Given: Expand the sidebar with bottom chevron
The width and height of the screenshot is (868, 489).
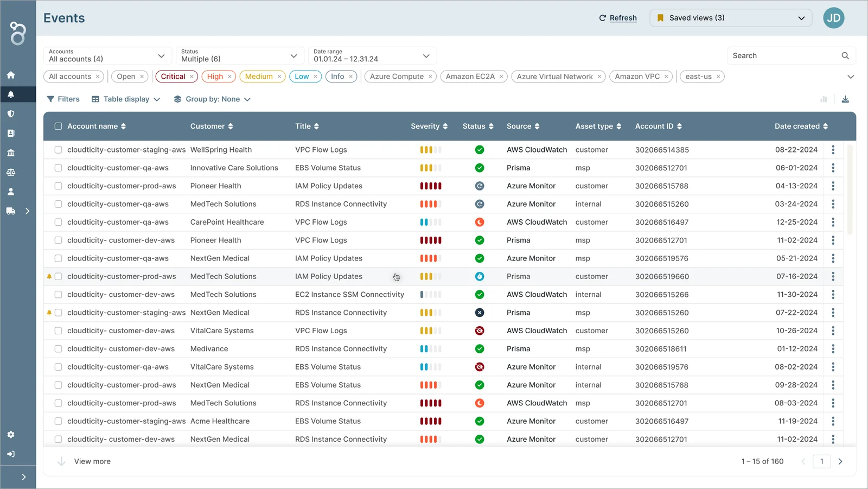Looking at the screenshot, I should click(x=23, y=477).
